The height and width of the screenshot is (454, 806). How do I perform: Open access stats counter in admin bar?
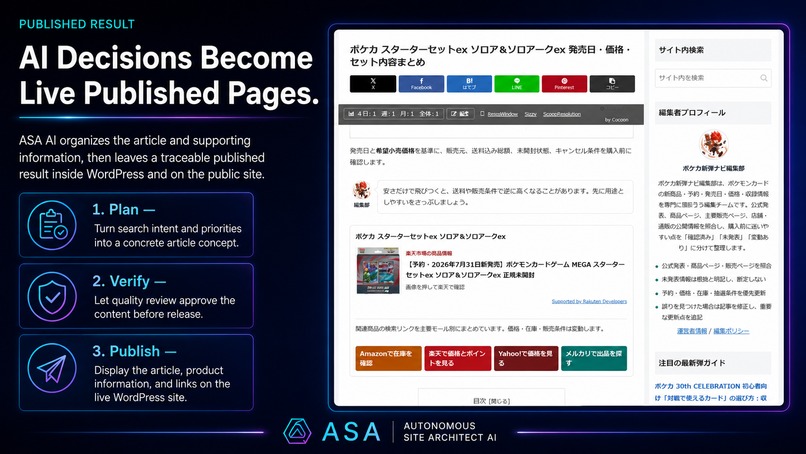[394, 114]
